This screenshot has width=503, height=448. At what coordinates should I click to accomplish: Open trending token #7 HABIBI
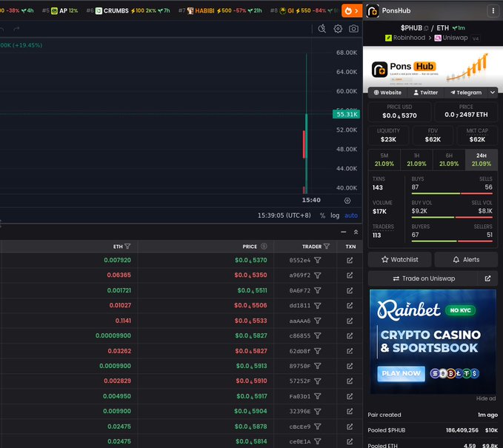(x=220, y=10)
